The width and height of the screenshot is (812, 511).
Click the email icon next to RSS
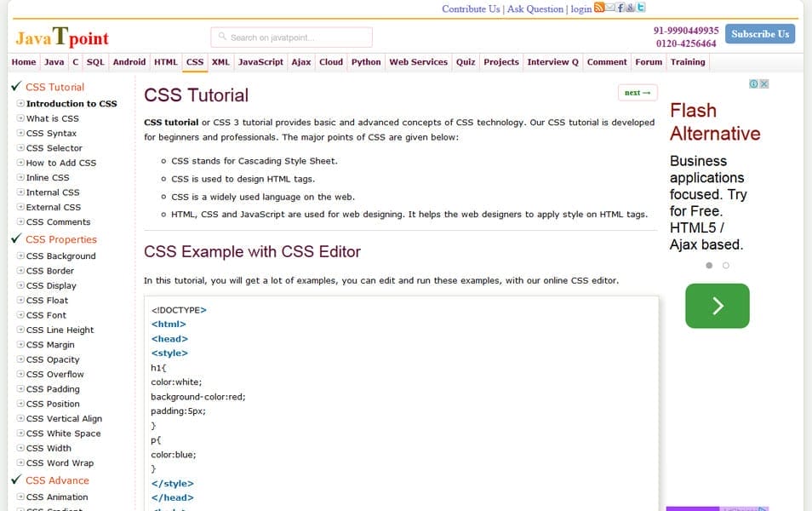[x=609, y=8]
